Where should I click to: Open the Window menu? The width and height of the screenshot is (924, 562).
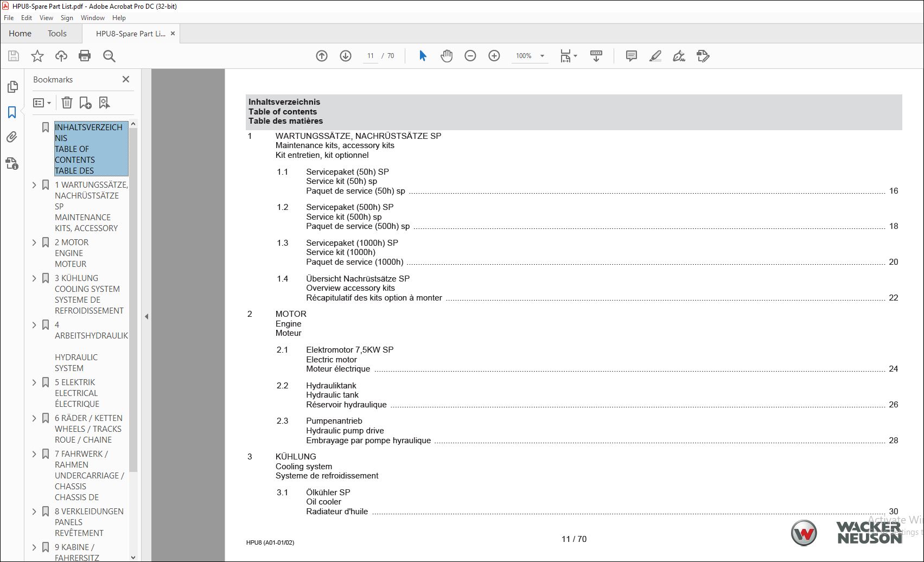[x=93, y=18]
